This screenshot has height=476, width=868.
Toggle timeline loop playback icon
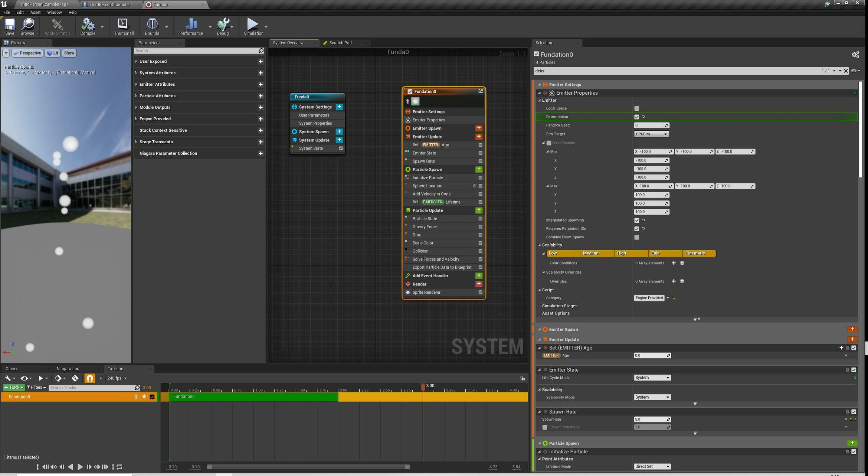point(119,467)
